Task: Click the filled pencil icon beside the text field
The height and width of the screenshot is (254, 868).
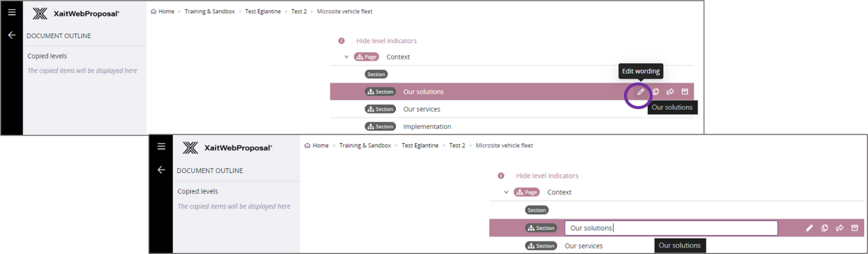Action: [809, 228]
